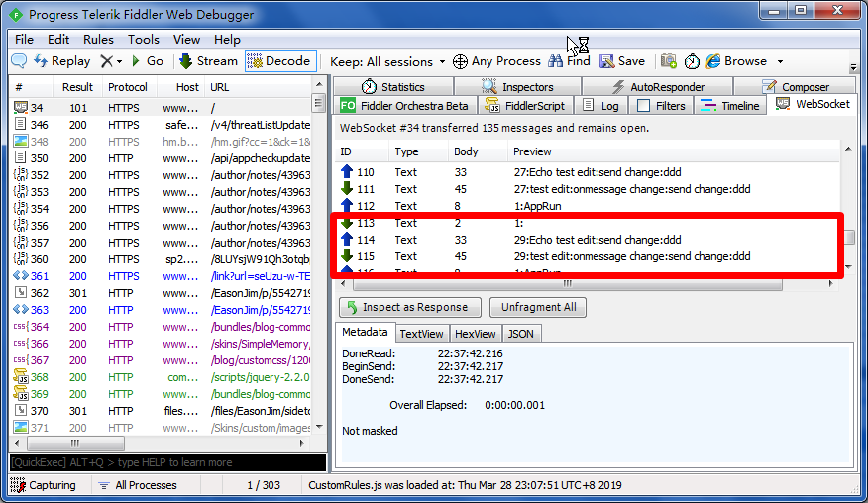
Task: Save sessions with Save button
Action: coord(623,61)
